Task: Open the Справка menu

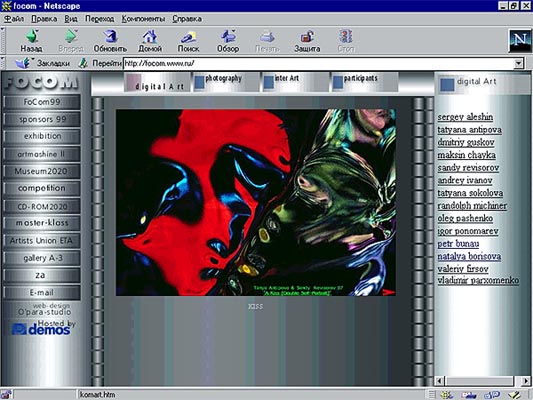Action: (x=187, y=19)
